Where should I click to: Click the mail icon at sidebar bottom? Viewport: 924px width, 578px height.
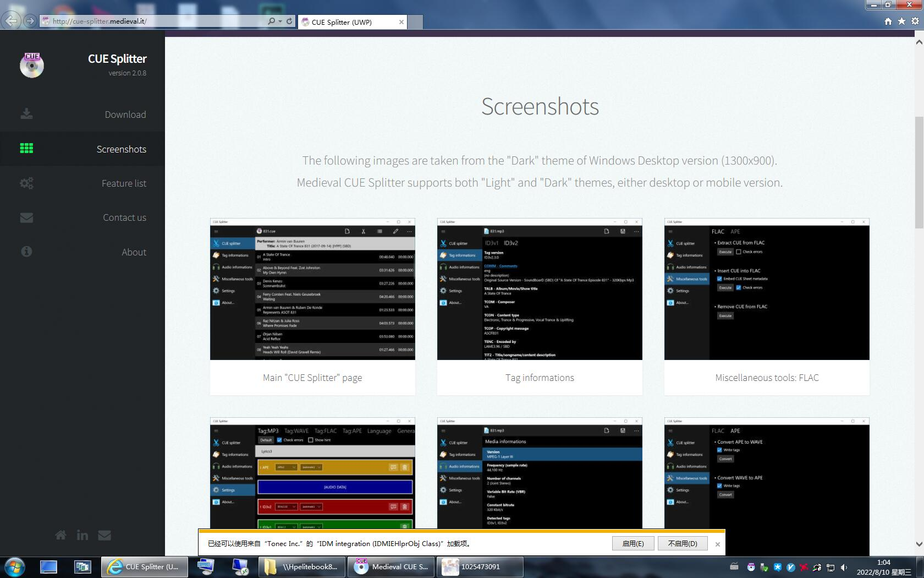coord(105,535)
